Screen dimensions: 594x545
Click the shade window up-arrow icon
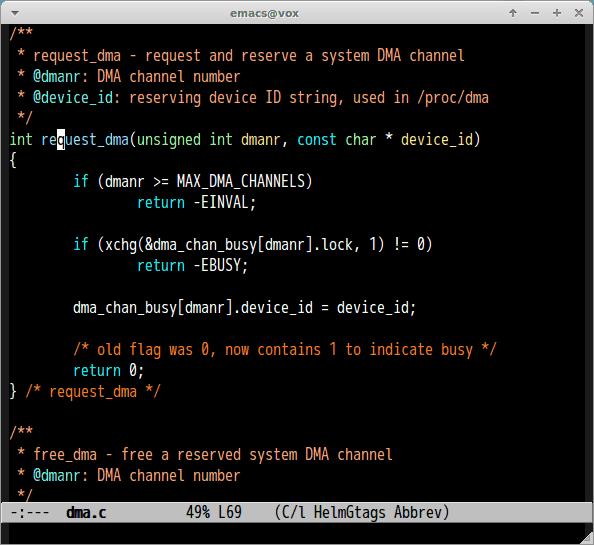(513, 13)
